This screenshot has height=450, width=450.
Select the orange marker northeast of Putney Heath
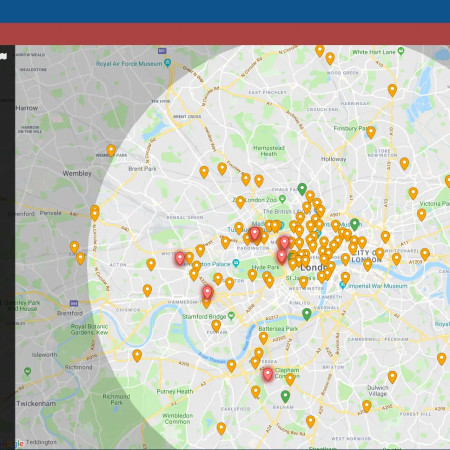click(232, 366)
